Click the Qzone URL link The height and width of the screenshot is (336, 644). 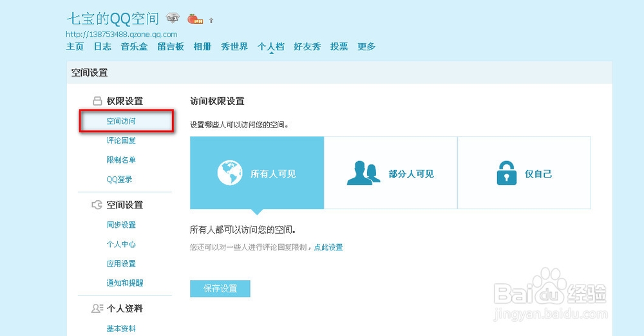(x=122, y=35)
